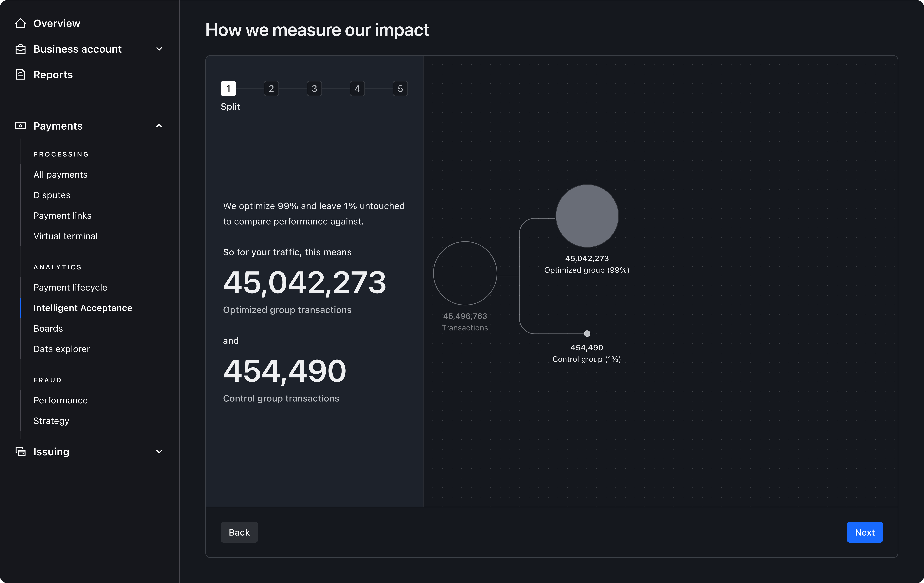Open Data explorer
The width and height of the screenshot is (924, 583).
tap(61, 349)
